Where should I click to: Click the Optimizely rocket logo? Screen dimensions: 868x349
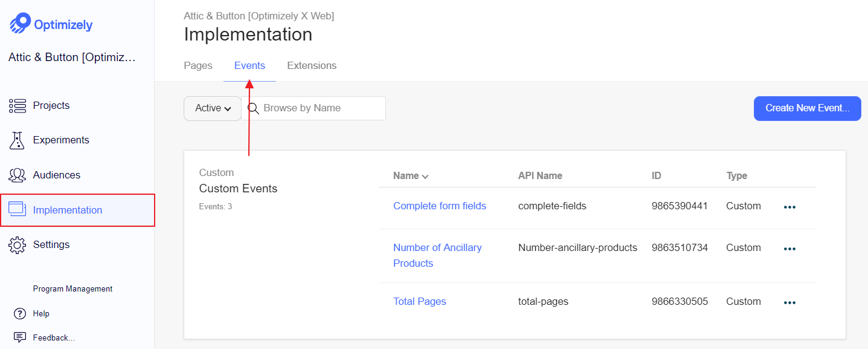click(20, 24)
